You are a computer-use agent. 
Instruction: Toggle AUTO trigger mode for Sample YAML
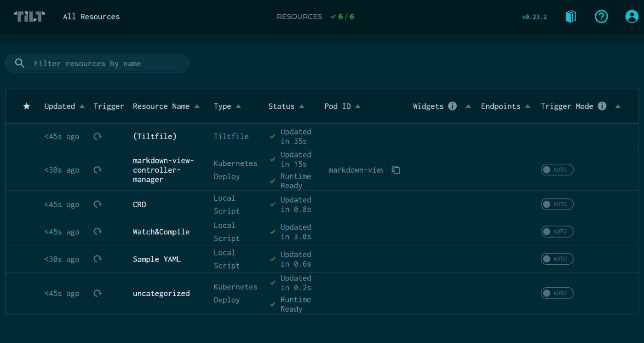tap(557, 259)
